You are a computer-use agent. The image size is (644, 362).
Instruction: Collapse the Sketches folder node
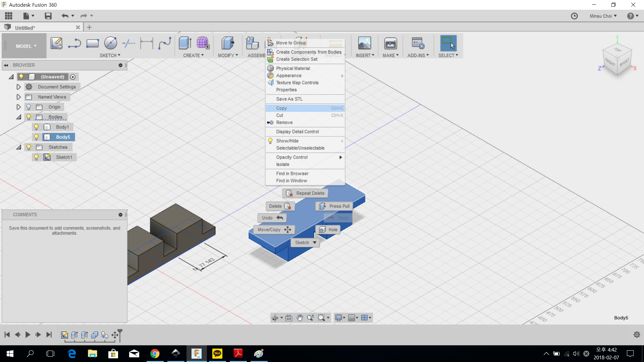(x=19, y=147)
